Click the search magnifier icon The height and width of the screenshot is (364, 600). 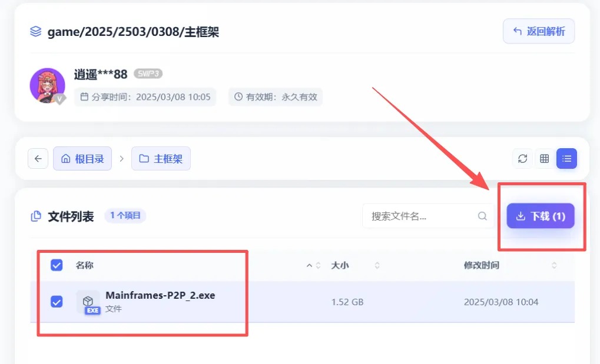(482, 216)
